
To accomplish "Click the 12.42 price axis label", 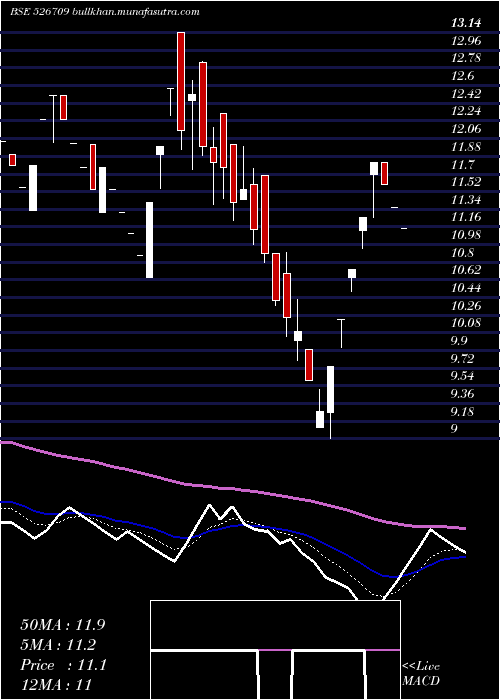I will click(x=466, y=94).
